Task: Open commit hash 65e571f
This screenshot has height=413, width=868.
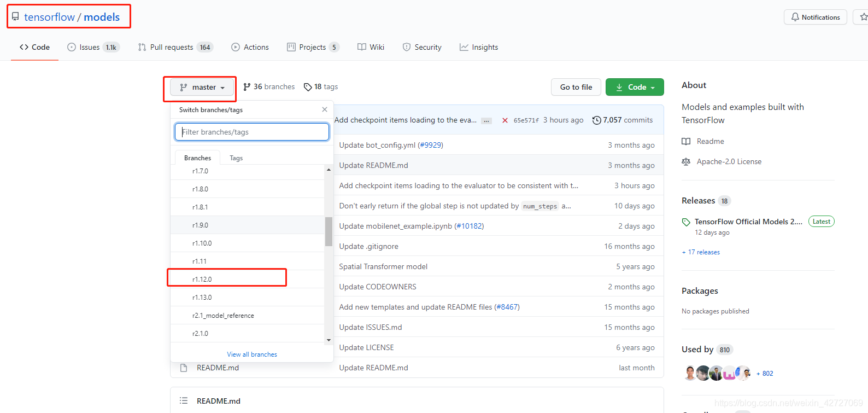Action: pyautogui.click(x=526, y=120)
